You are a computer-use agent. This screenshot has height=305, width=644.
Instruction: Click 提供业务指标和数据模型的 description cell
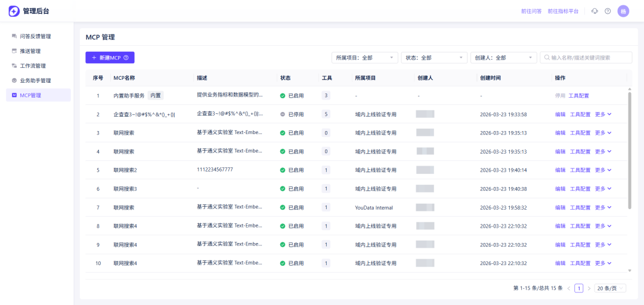[x=230, y=95]
